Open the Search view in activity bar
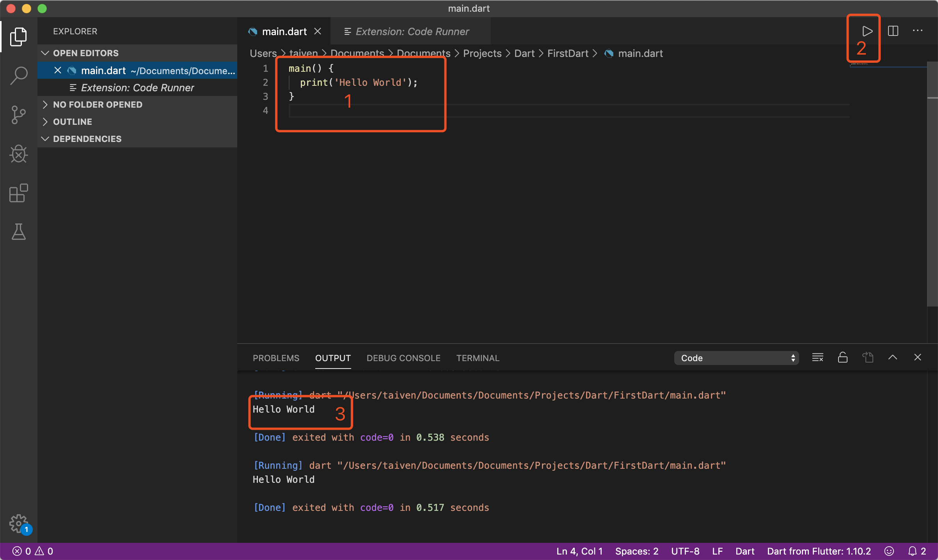938x560 pixels. coord(18,75)
